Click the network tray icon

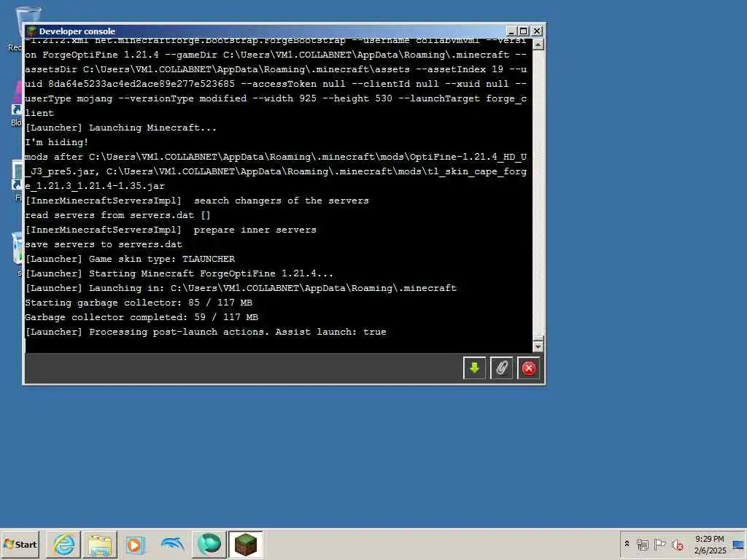(x=642, y=544)
